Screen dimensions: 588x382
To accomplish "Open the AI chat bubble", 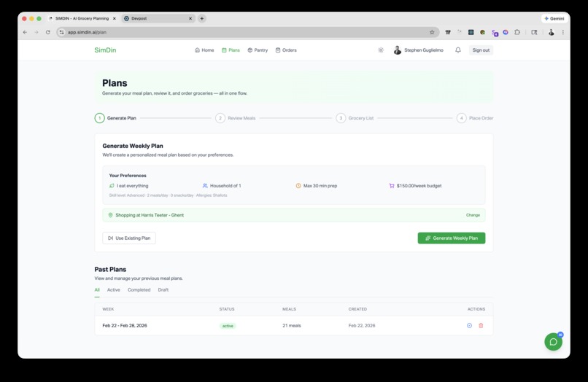I will click(554, 341).
